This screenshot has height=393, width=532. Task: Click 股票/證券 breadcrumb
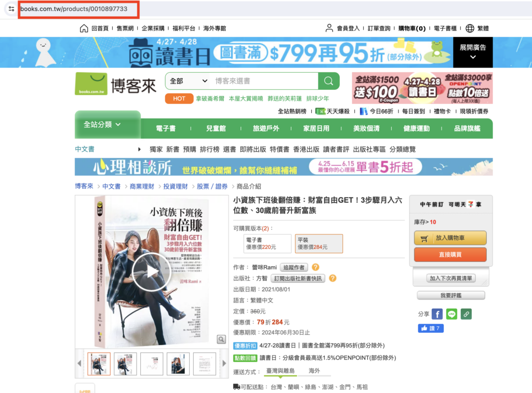click(x=212, y=186)
